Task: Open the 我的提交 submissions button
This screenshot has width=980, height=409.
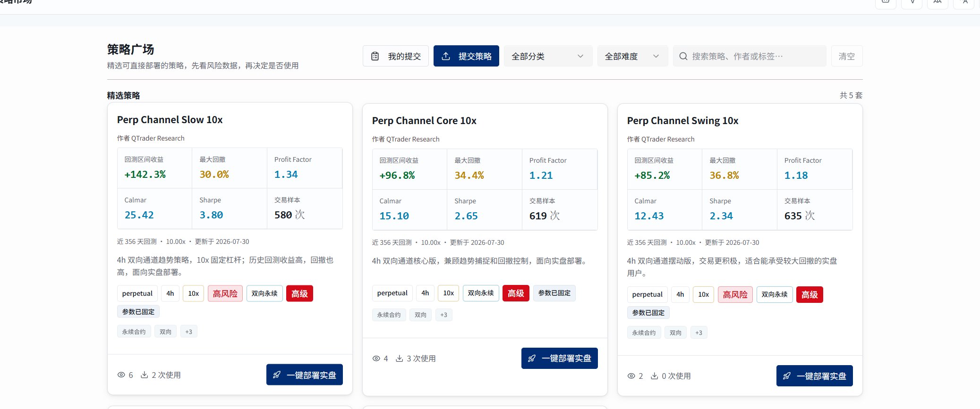Action: [395, 56]
